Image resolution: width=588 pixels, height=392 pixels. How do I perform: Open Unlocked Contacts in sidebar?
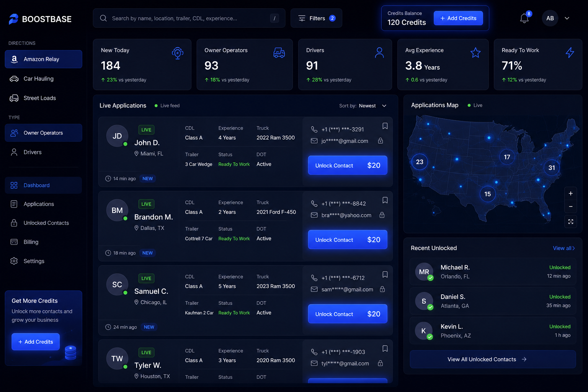[44, 223]
